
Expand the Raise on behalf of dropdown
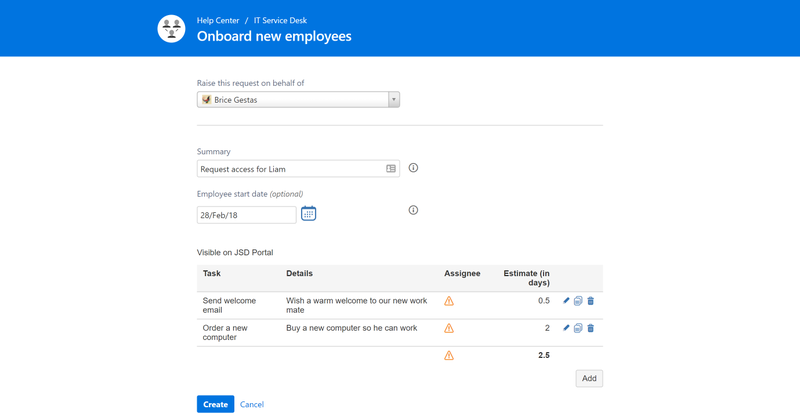[393, 100]
